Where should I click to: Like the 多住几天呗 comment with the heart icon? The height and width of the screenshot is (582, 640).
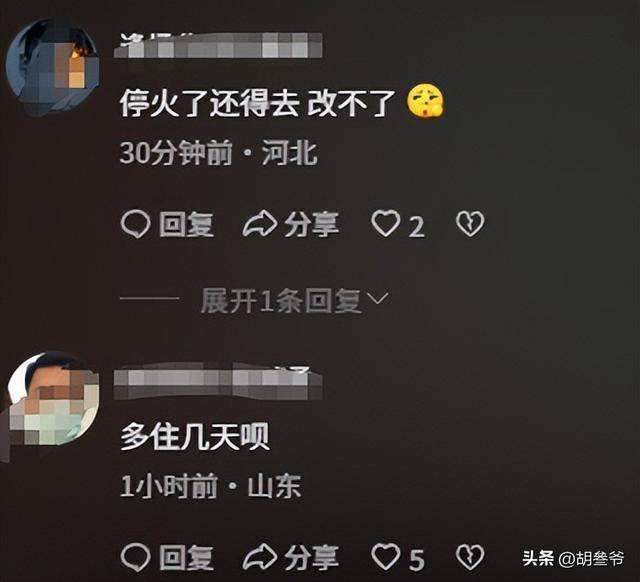[x=386, y=558]
